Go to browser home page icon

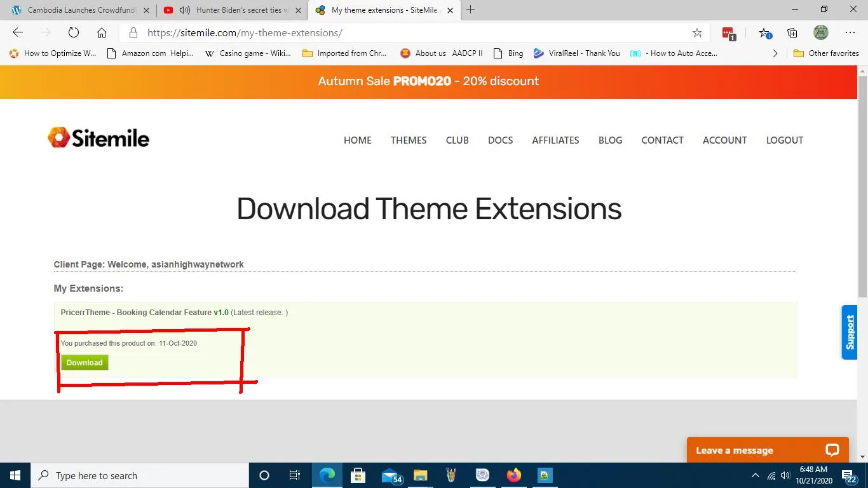point(102,33)
